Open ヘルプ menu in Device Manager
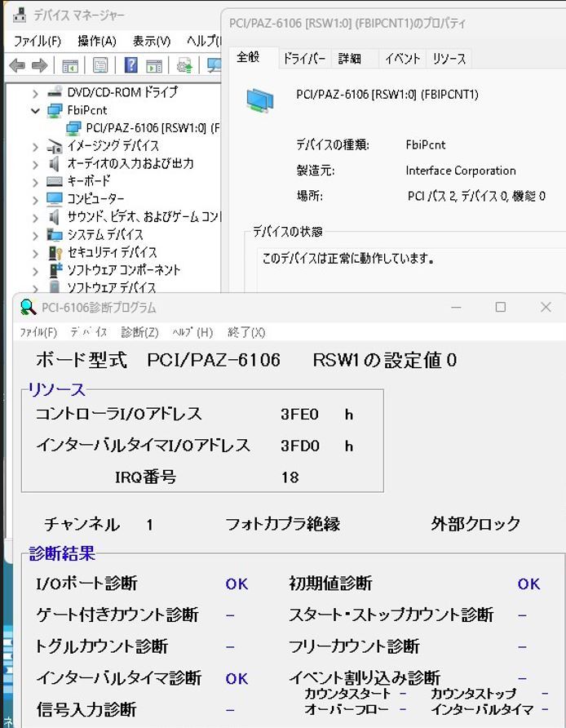The width and height of the screenshot is (566, 728). (x=204, y=42)
